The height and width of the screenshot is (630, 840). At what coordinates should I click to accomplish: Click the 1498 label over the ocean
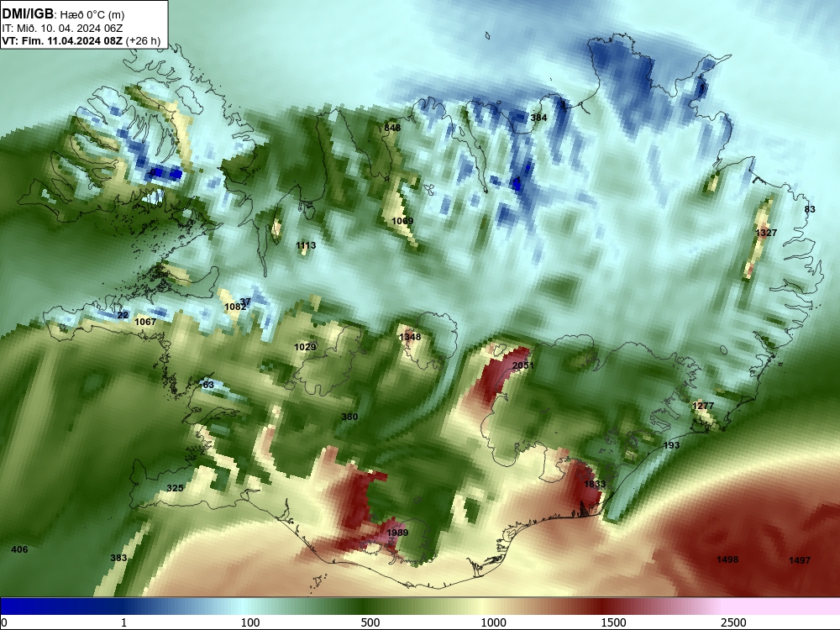[x=727, y=559]
